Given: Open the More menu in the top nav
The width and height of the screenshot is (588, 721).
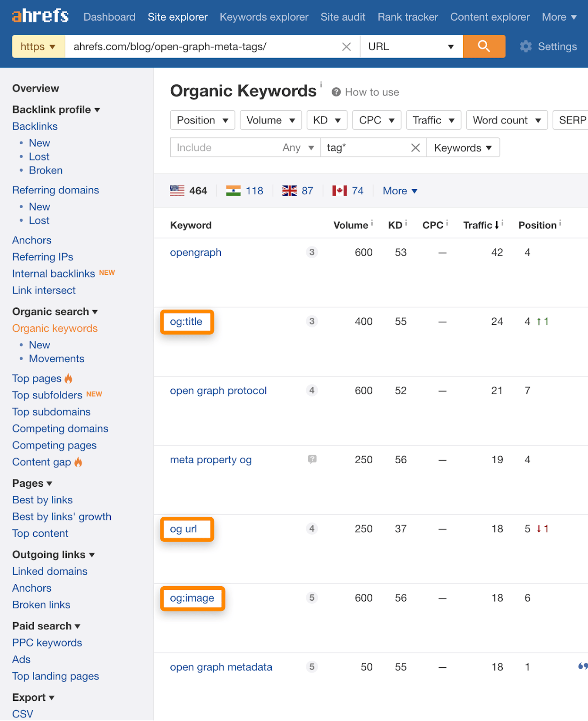Looking at the screenshot, I should tap(559, 17).
